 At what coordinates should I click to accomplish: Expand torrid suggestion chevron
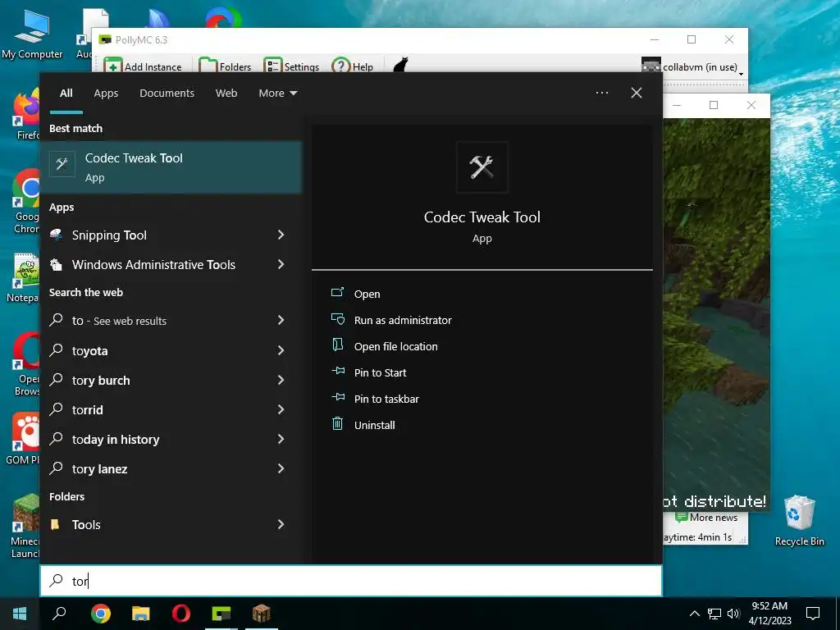point(281,409)
